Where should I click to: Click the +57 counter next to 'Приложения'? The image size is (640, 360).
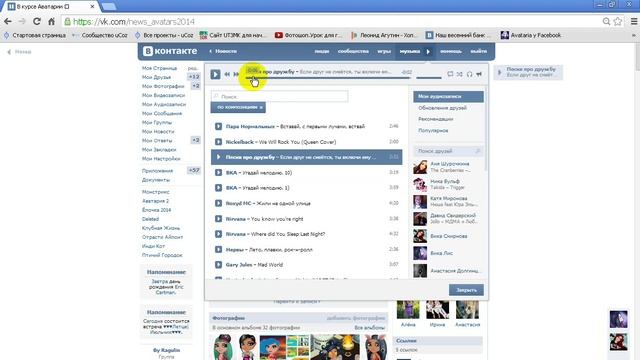pos(193,170)
